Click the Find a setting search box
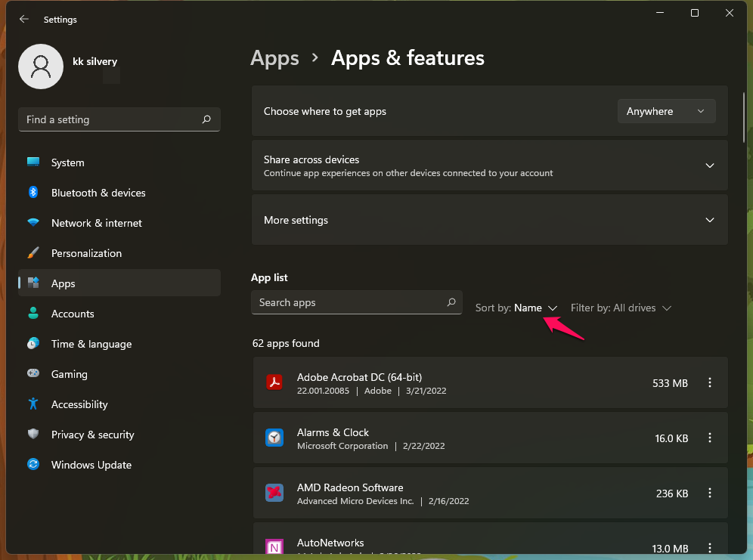This screenshot has width=753, height=560. (x=119, y=119)
